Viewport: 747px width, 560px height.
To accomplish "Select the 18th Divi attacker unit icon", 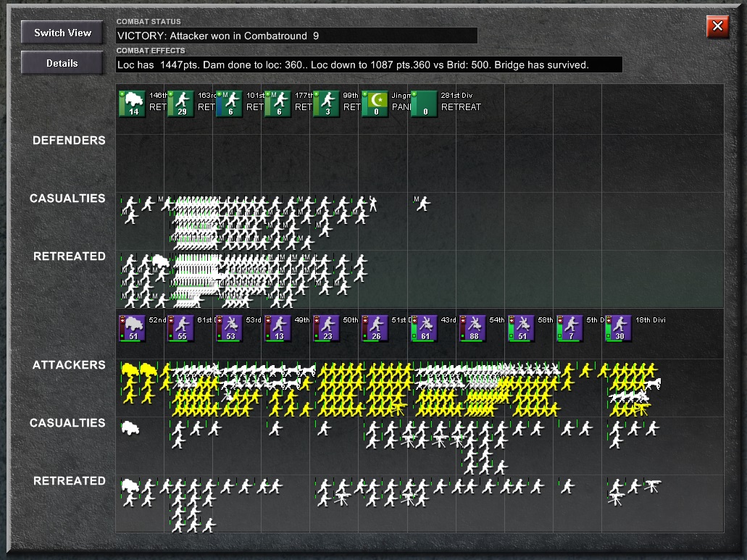I will pos(618,328).
